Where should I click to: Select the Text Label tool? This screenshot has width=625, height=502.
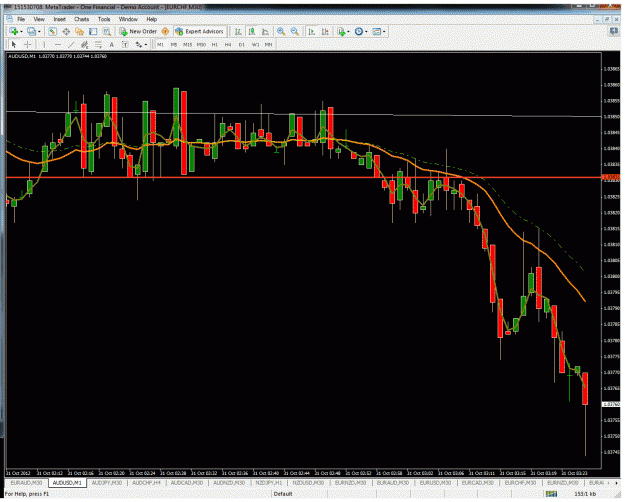pyautogui.click(x=125, y=45)
